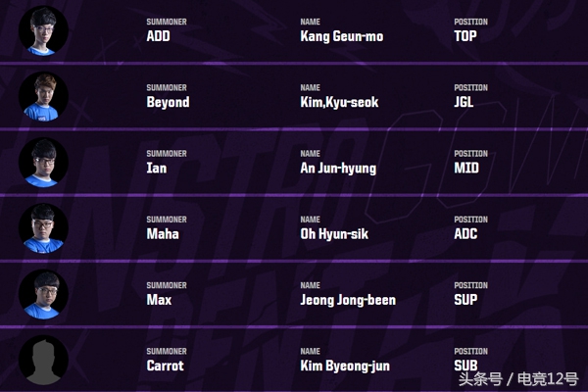Open the An Jun-hyung name entry
Viewport: 588px width, 392px height.
coord(338,168)
